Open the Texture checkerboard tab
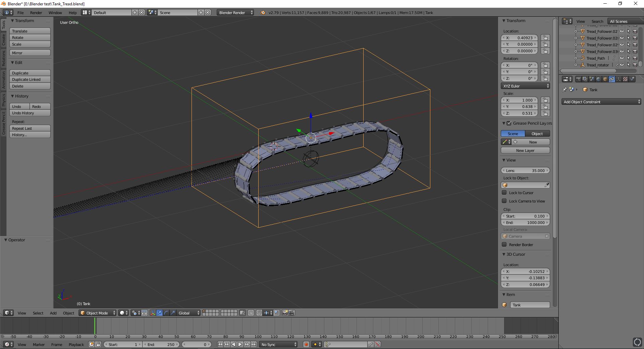The width and height of the screenshot is (644, 349). 625,79
